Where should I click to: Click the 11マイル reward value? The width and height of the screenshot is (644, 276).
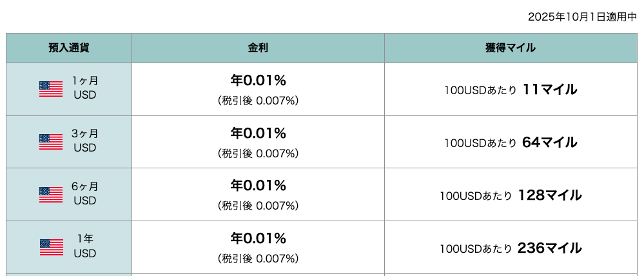[x=549, y=90]
